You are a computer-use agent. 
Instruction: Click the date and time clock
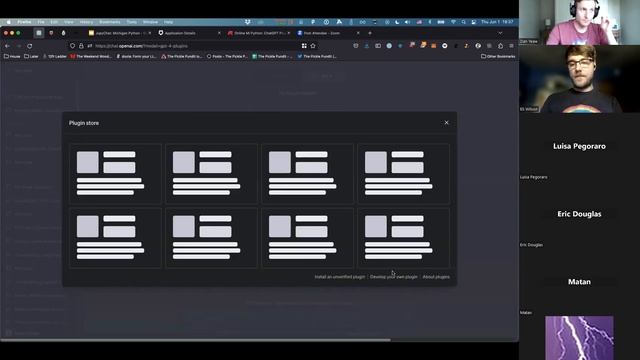coord(497,22)
